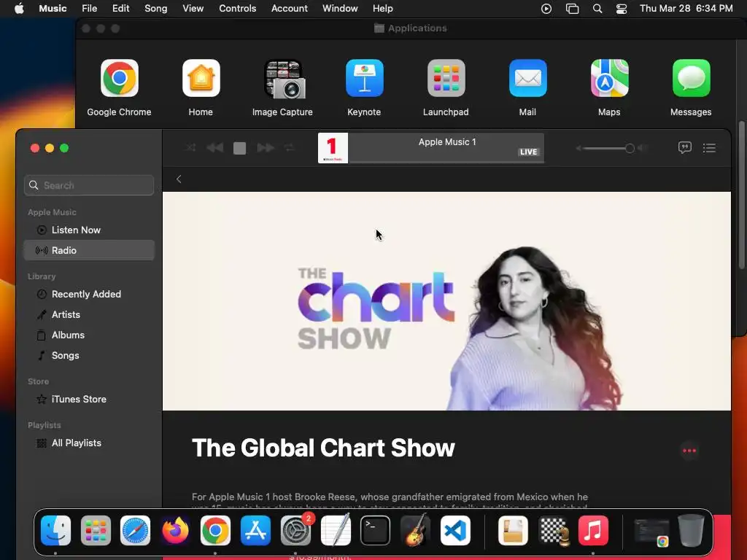Toggle repeat mode in Music toolbar
Screen dimensions: 747x560
point(290,148)
